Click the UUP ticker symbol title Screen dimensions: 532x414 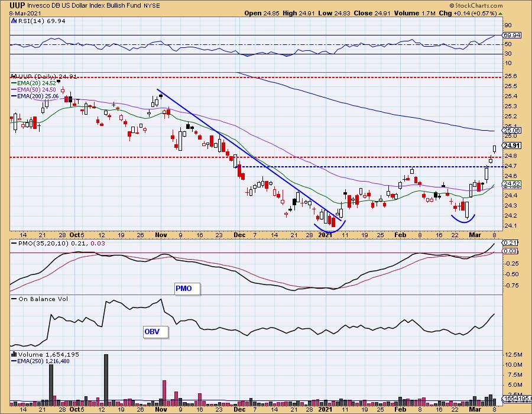[17, 5]
